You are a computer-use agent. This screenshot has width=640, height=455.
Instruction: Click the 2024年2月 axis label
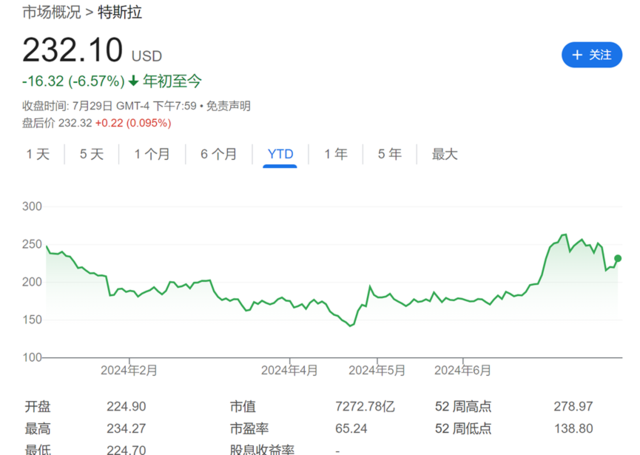[129, 371]
